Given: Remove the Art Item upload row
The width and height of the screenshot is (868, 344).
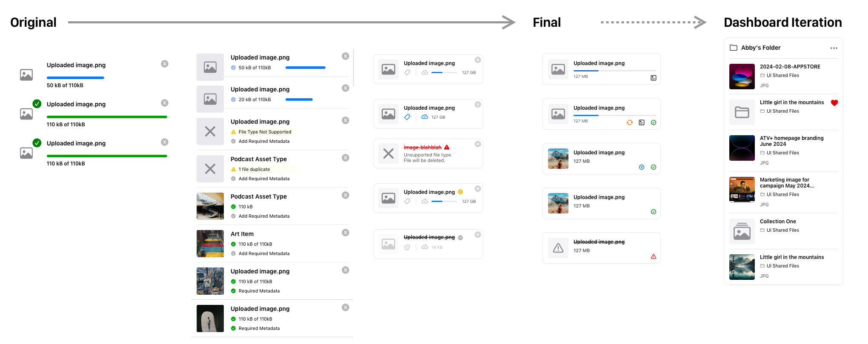Looking at the screenshot, I should [345, 233].
